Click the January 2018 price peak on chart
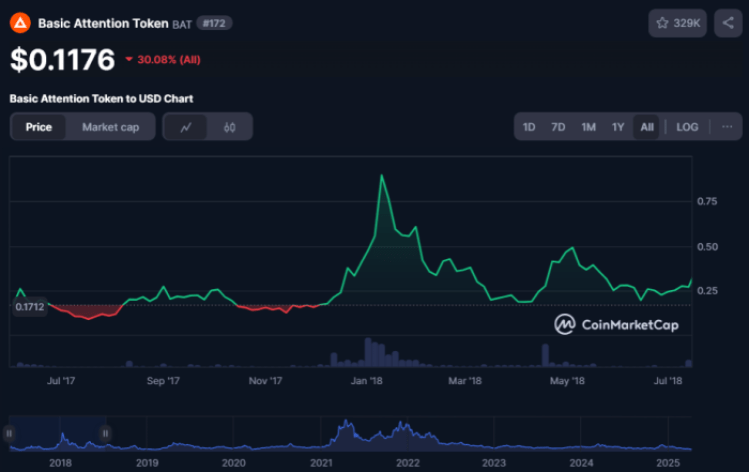 (x=381, y=176)
